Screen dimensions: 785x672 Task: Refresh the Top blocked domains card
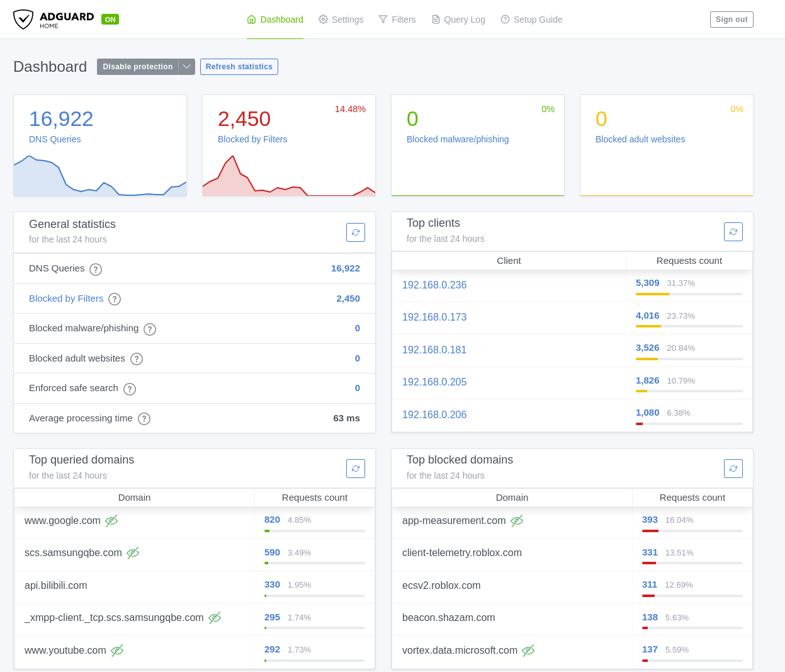click(733, 469)
